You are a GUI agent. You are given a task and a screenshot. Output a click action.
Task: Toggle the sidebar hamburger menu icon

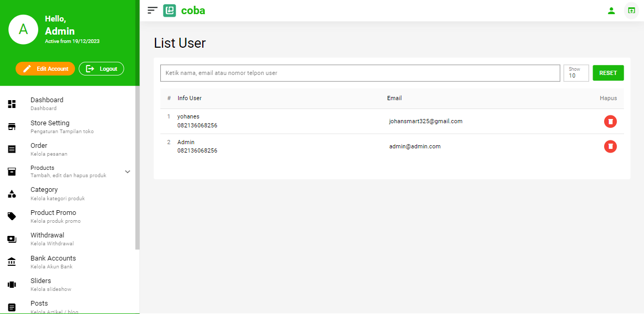152,10
